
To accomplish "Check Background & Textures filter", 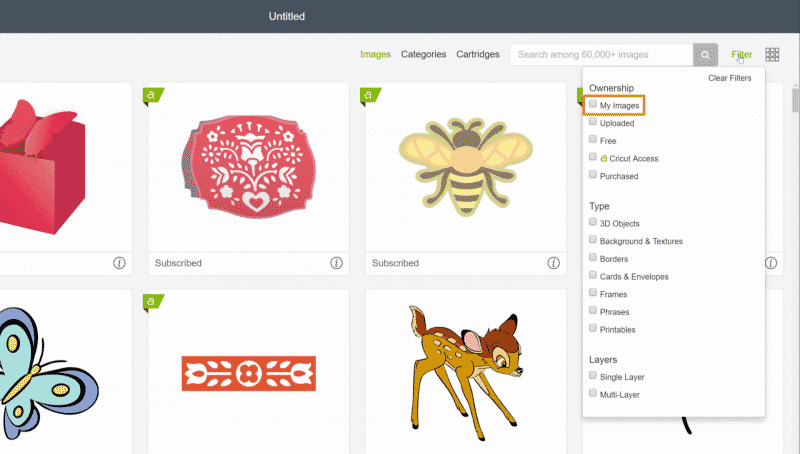I will [592, 240].
